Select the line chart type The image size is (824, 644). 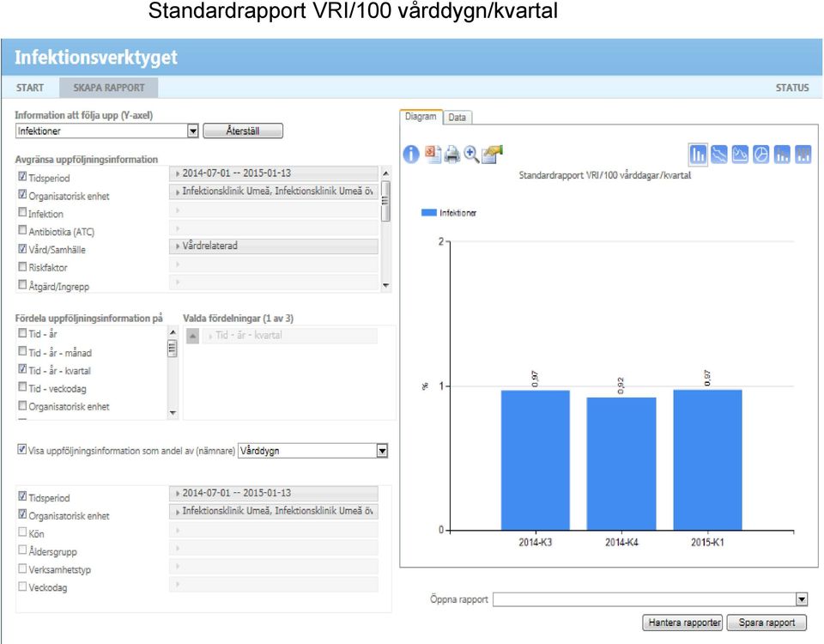(719, 155)
